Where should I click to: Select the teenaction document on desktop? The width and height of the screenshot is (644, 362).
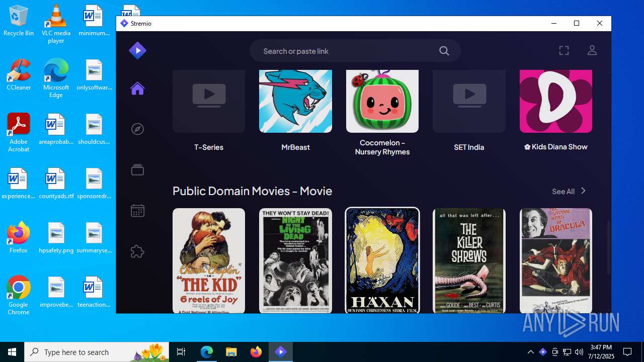(x=94, y=292)
